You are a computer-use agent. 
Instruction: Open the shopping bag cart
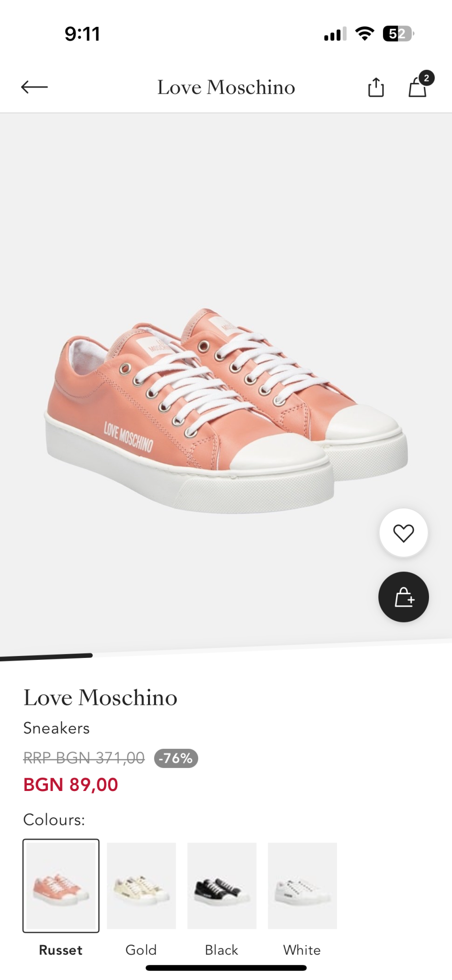point(418,87)
